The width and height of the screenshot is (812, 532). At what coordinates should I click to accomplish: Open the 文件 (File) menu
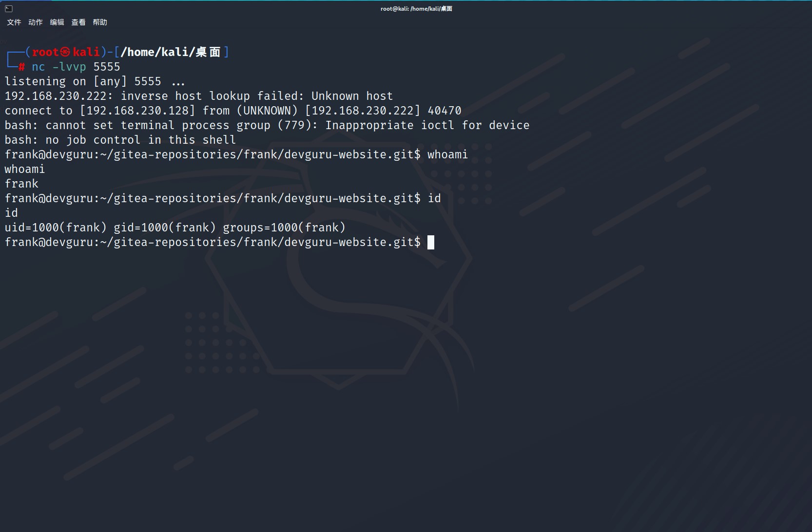(14, 22)
